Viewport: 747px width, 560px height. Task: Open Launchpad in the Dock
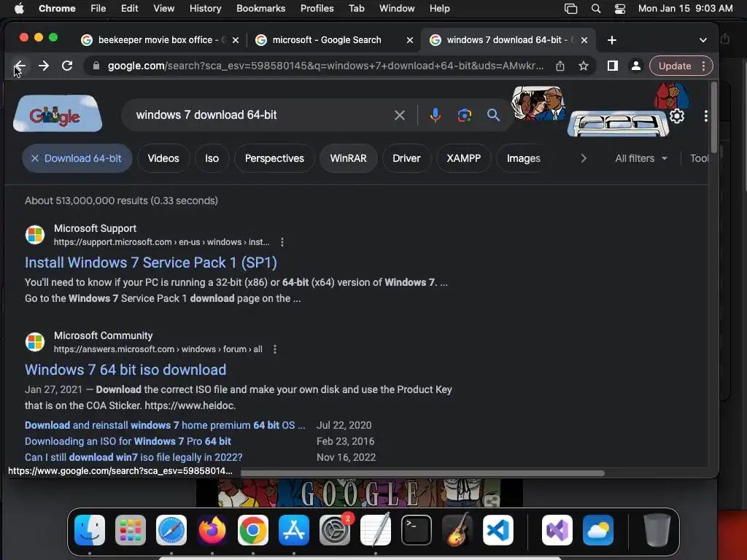click(131, 530)
